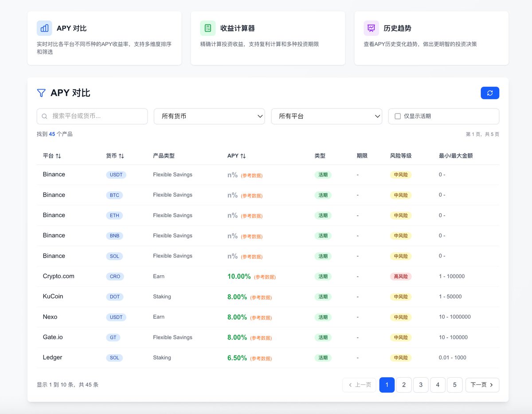Click the funnel filter icon beside APY 对比
532x414 pixels.
click(41, 93)
